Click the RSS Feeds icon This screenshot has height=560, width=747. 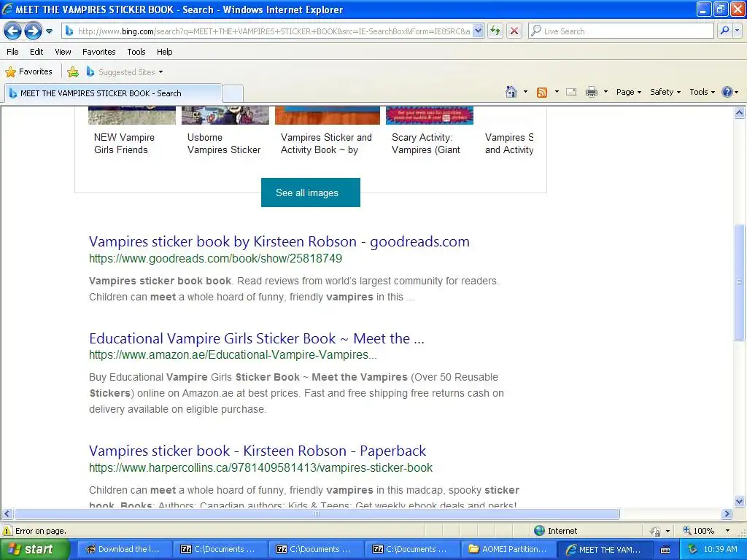(x=542, y=93)
